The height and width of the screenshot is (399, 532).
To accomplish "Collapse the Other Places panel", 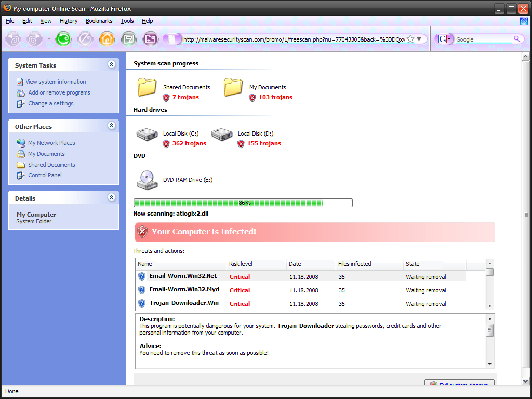I will tap(111, 126).
